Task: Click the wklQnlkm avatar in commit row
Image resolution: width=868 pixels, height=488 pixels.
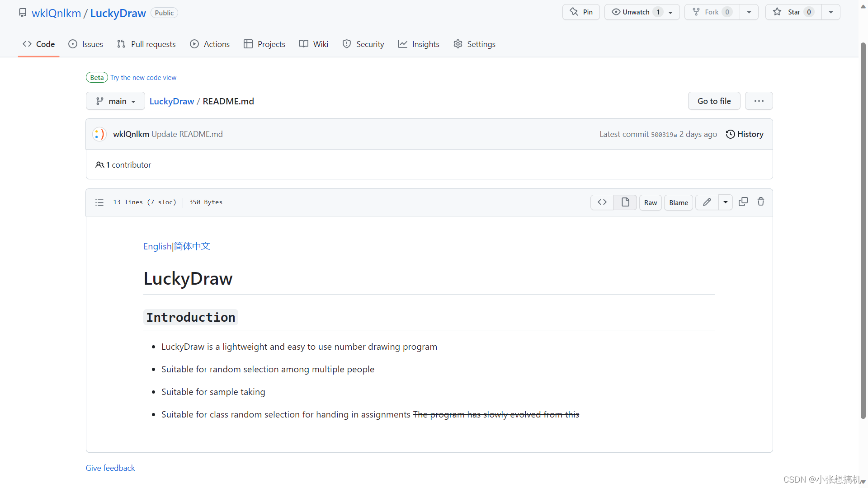Action: coord(99,134)
